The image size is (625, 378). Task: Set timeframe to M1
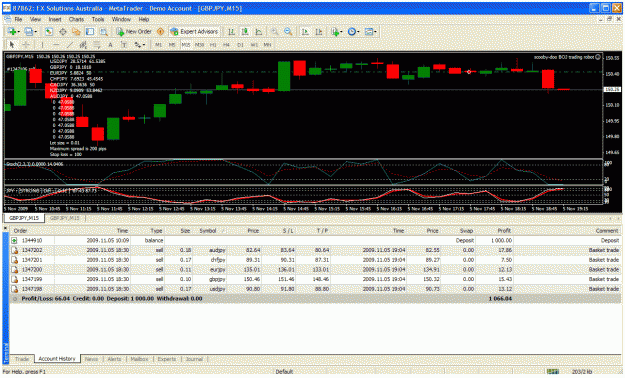click(158, 45)
